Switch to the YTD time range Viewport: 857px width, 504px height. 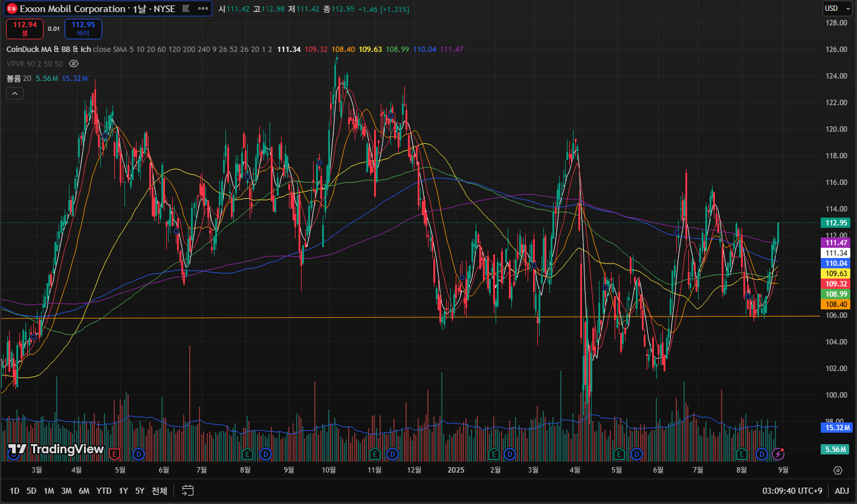coord(104,491)
